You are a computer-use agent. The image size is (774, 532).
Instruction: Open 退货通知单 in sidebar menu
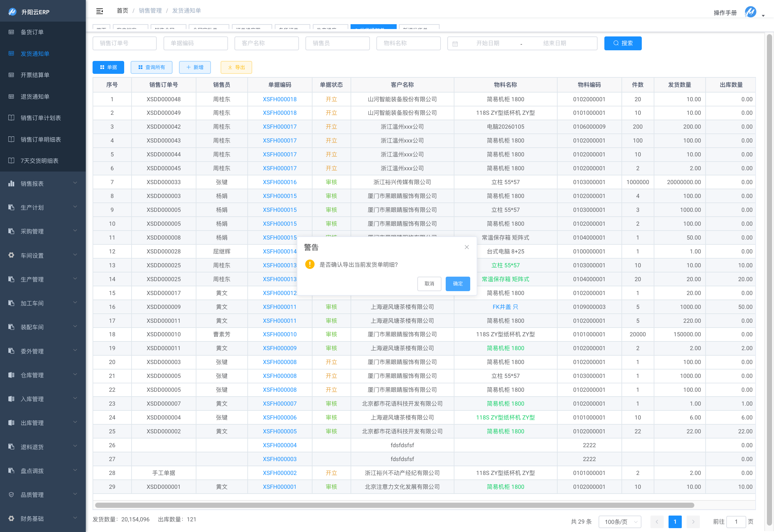(35, 97)
